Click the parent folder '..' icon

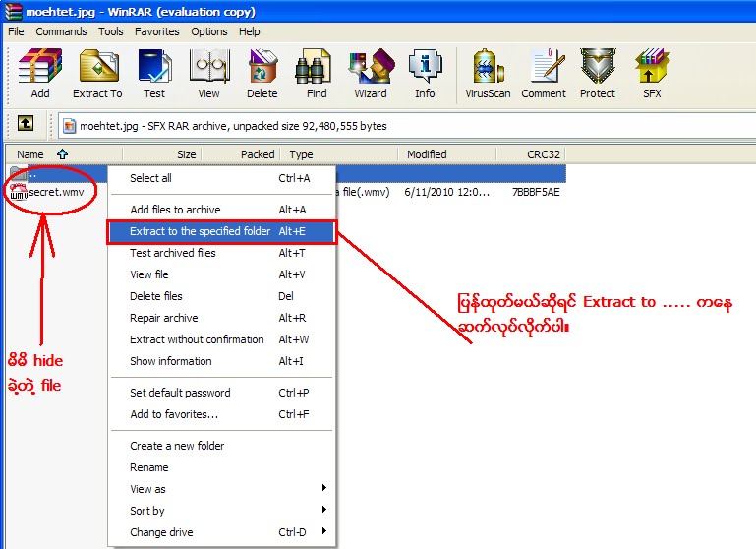(x=18, y=173)
